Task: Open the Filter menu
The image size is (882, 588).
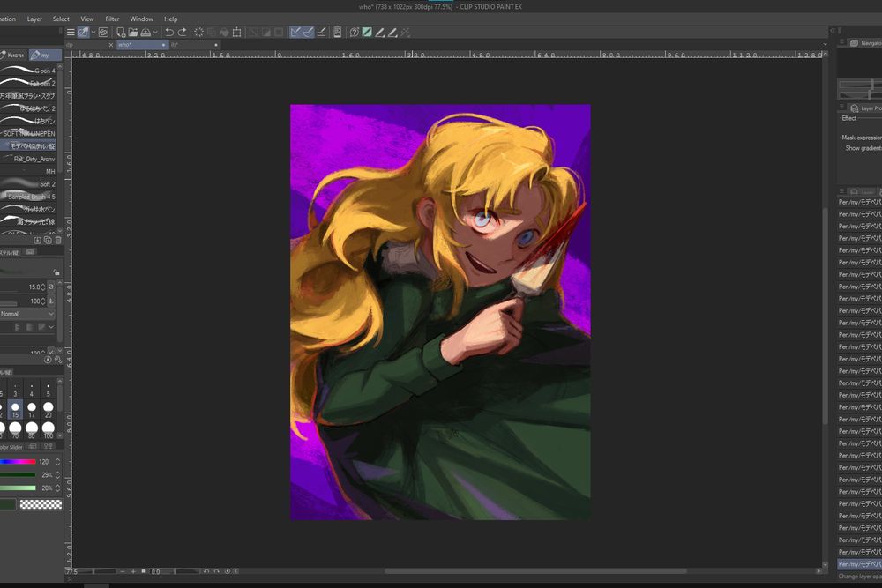Action: coord(112,19)
